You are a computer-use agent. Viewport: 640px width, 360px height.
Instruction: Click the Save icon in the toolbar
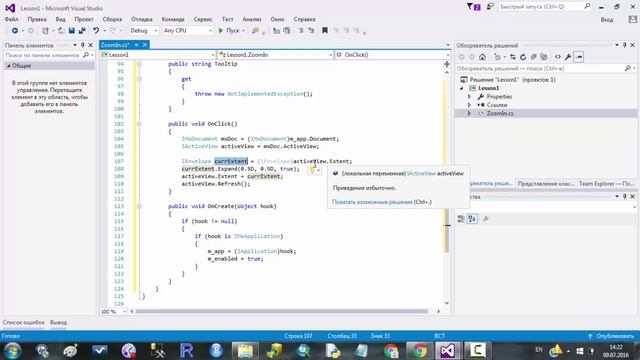(x=71, y=31)
